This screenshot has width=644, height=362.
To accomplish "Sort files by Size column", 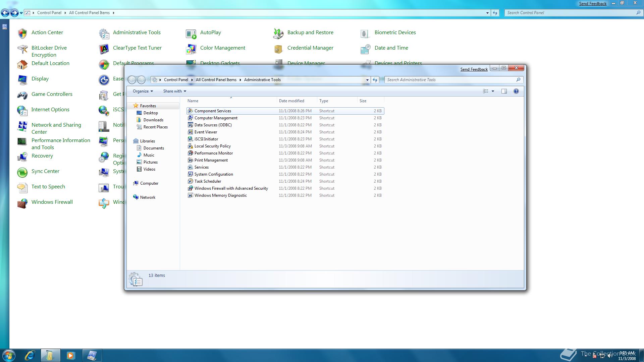I will coord(370,101).
